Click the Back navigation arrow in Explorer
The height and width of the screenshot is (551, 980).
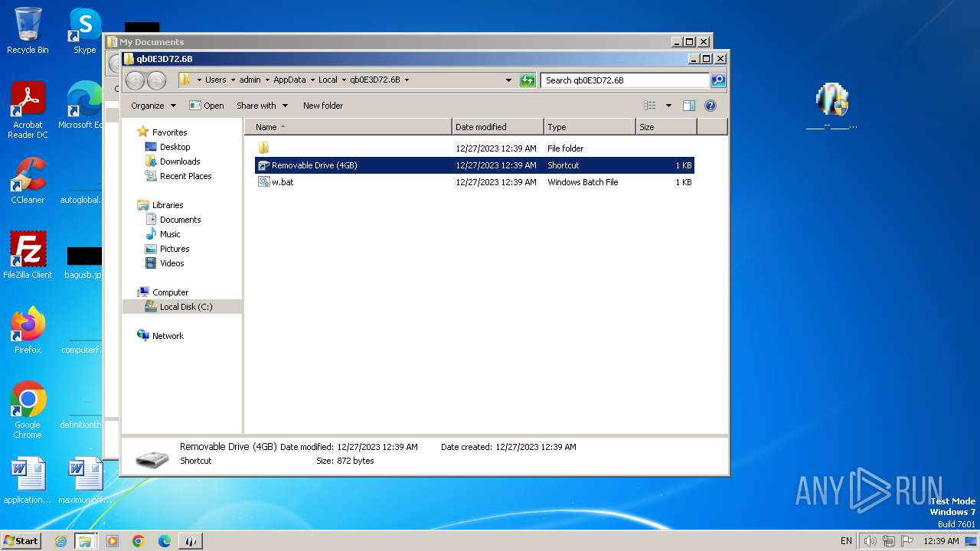click(135, 80)
